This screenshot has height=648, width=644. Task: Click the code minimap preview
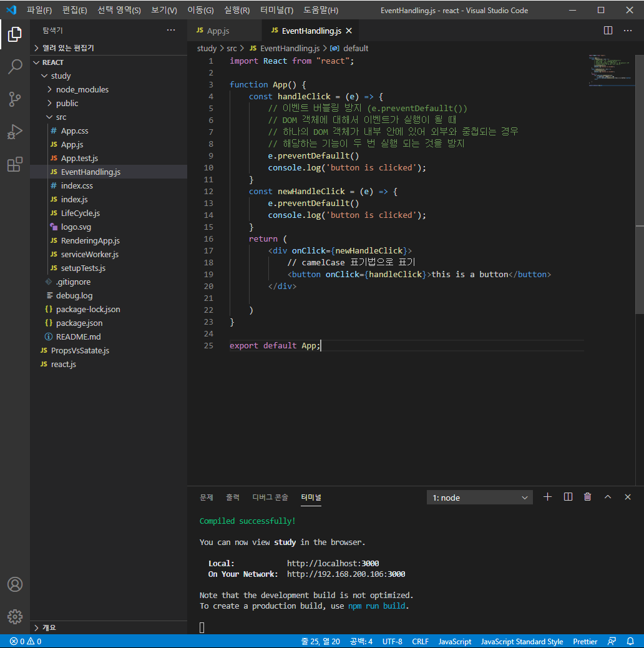click(x=611, y=71)
